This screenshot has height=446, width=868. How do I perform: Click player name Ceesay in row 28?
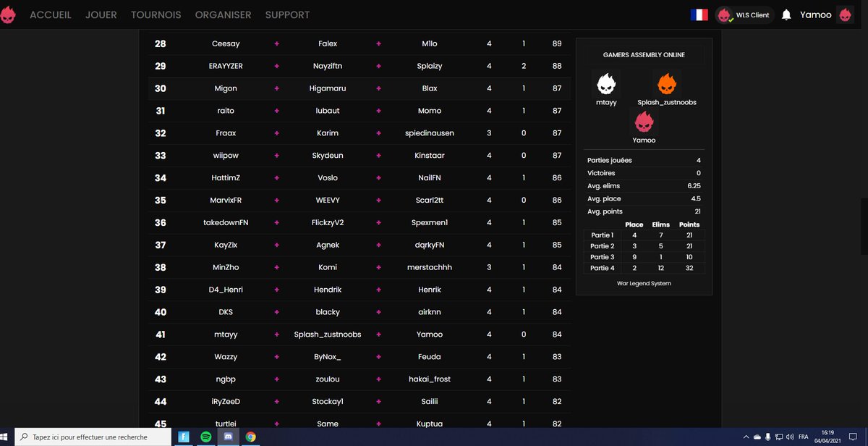[226, 43]
